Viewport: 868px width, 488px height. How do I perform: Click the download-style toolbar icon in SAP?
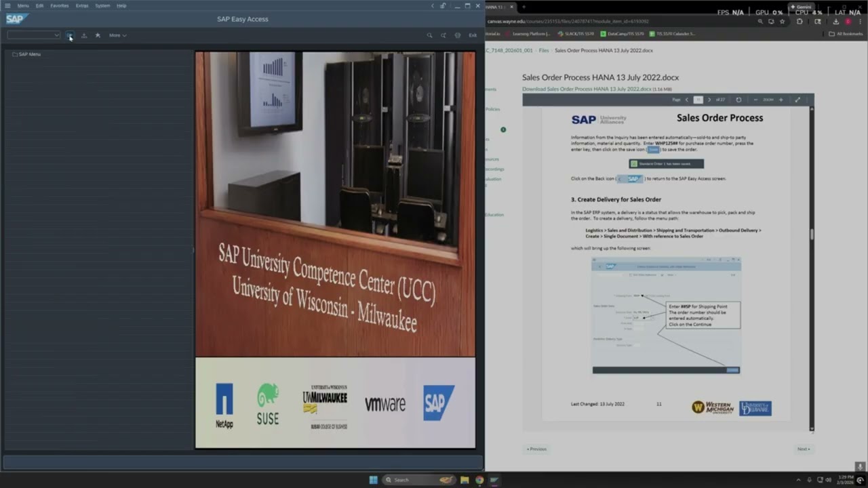(x=84, y=35)
